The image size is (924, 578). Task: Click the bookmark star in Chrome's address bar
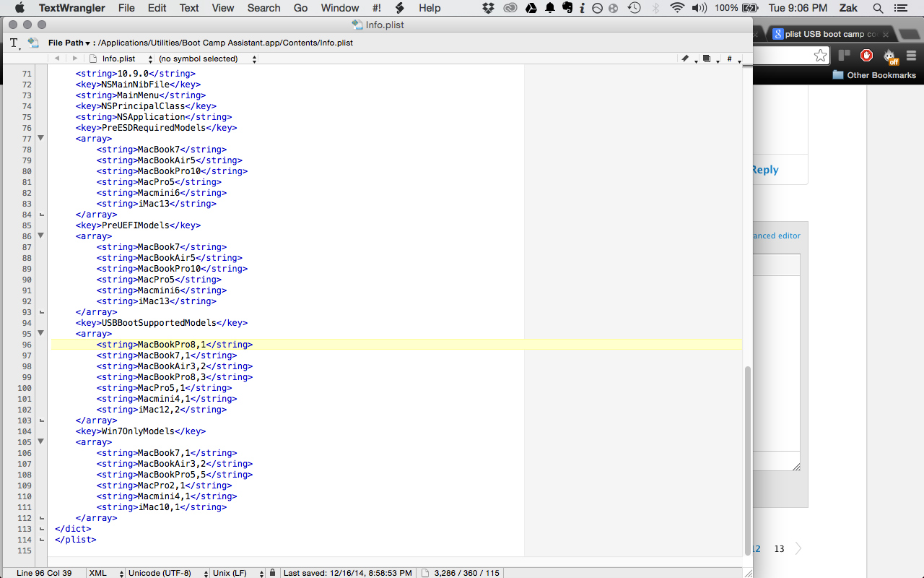pos(820,56)
